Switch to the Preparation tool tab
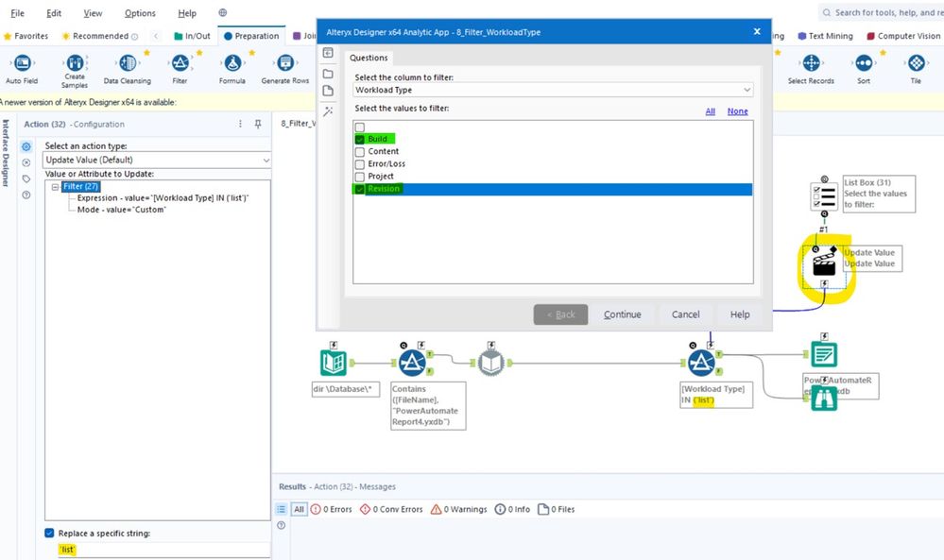The width and height of the screenshot is (944, 560). [251, 36]
